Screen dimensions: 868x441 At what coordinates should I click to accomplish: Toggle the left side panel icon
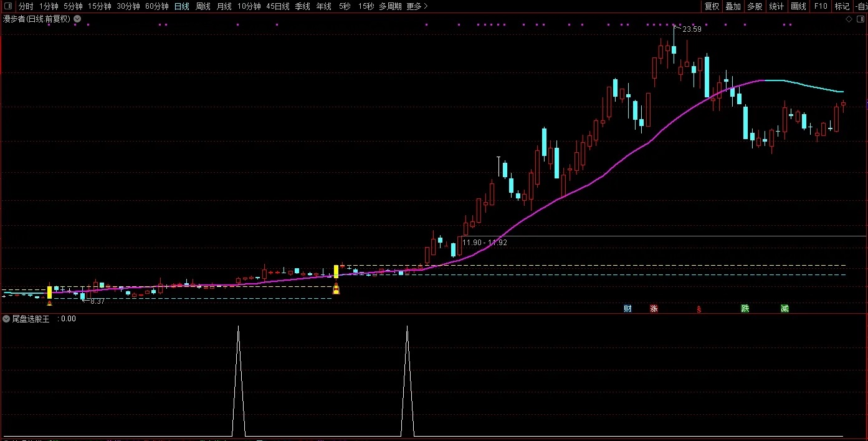point(8,6)
